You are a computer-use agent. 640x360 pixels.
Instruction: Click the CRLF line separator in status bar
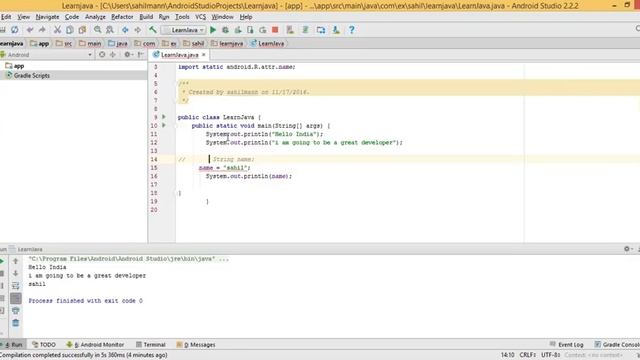[x=527, y=355]
